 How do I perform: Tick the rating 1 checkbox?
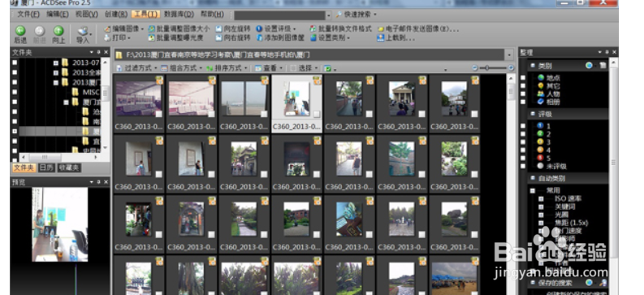pos(523,126)
